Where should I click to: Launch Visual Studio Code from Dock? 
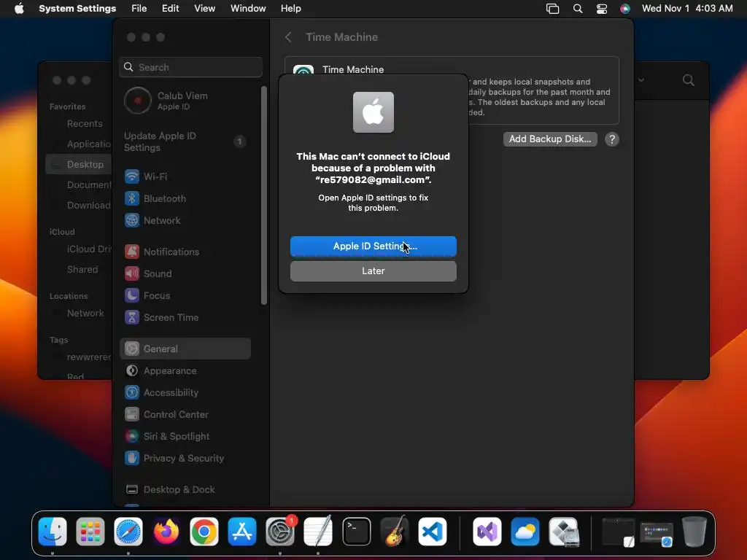click(433, 532)
